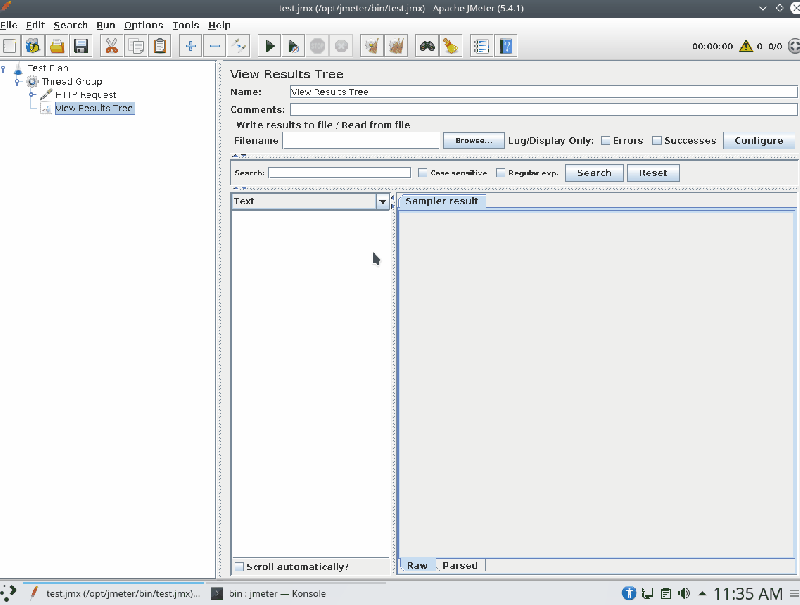Click the Browse button for results file
800x605 pixels.
click(472, 140)
